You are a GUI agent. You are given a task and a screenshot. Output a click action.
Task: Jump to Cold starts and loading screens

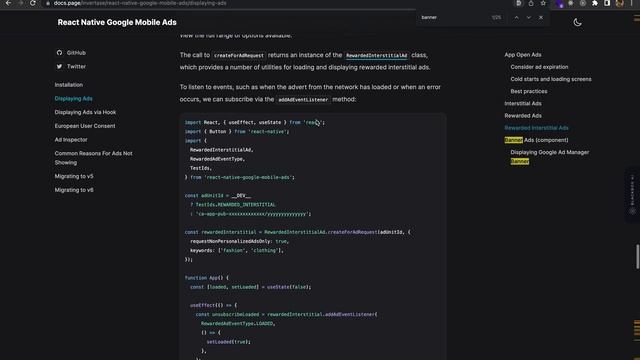pos(551,79)
